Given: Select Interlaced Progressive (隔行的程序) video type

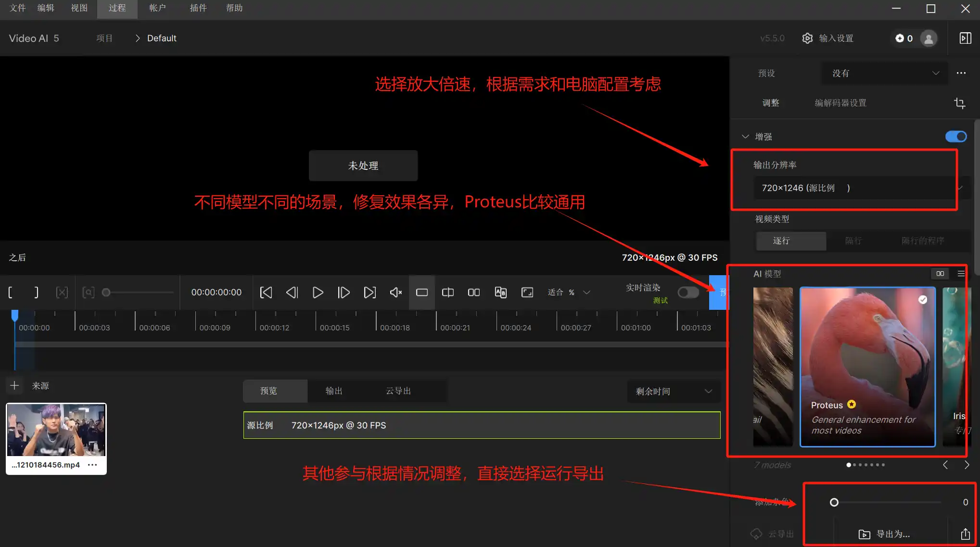Looking at the screenshot, I should (922, 241).
